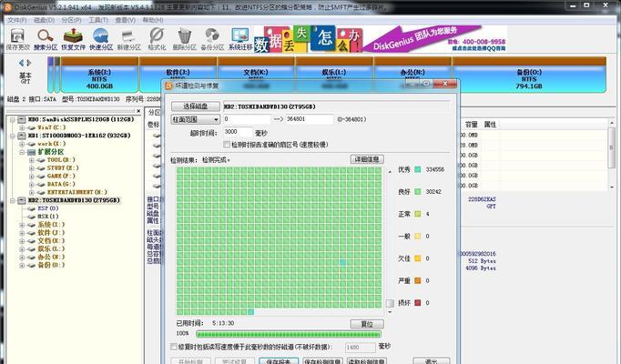Screen dimensions: 621x364
Task: Click the scan result grid scrollbar thumb
Action: click(390, 303)
